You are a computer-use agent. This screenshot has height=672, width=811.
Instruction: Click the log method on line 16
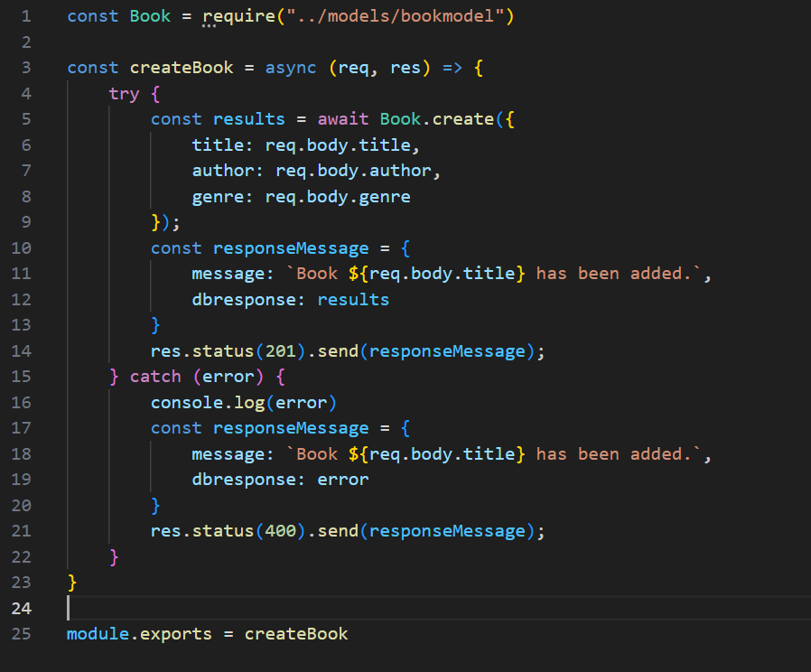(x=248, y=403)
